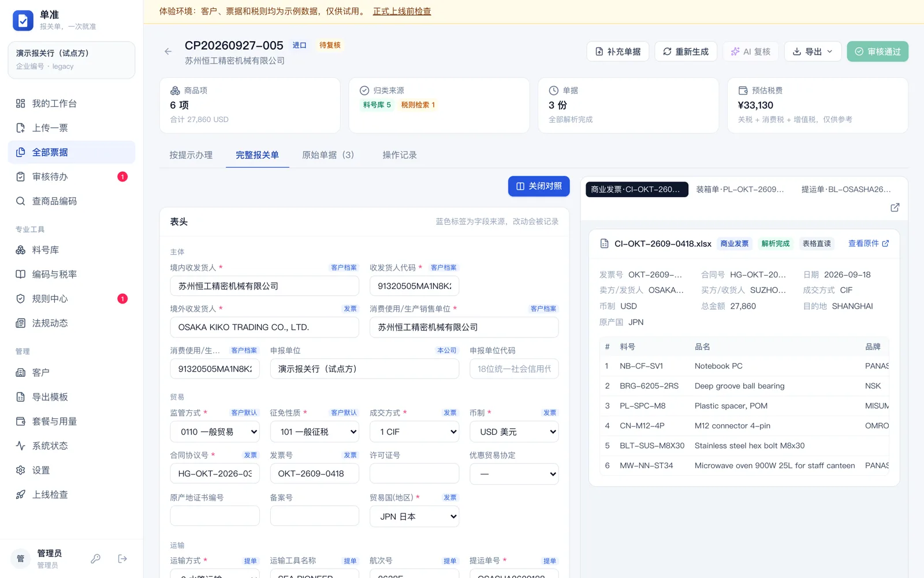
Task: Open 正式上线前检查 link
Action: coord(402,11)
